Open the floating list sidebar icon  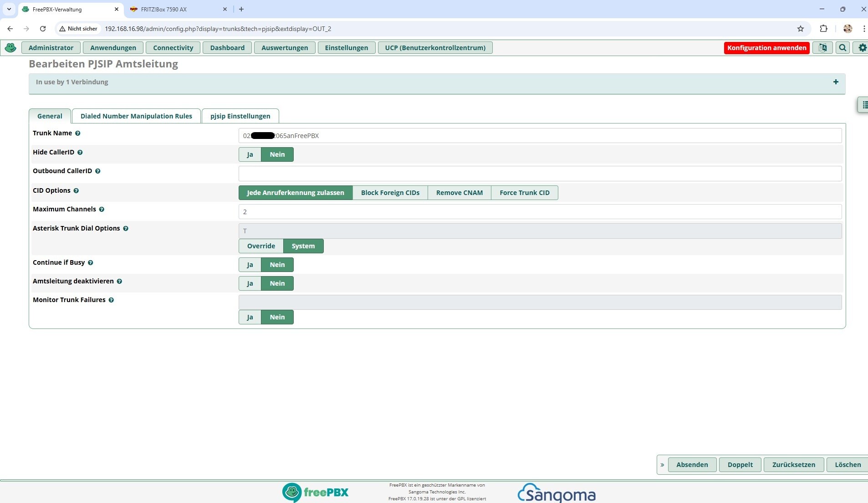coord(864,105)
